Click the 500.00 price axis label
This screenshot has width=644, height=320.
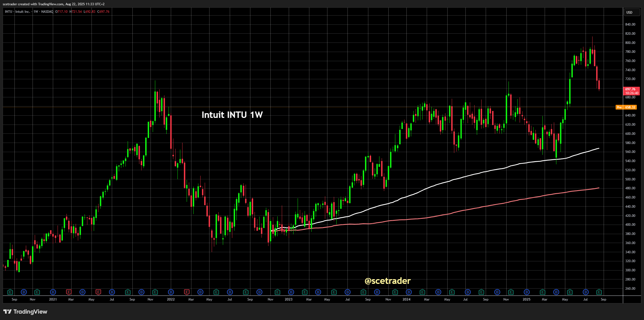click(x=630, y=179)
